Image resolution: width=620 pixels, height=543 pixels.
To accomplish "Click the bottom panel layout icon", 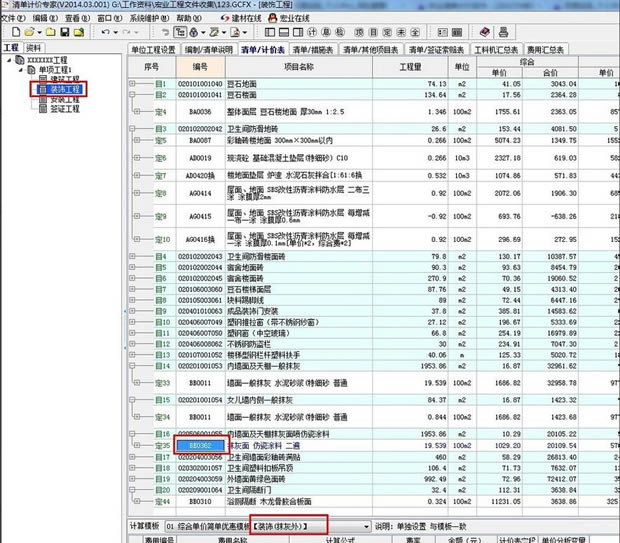I will [284, 32].
